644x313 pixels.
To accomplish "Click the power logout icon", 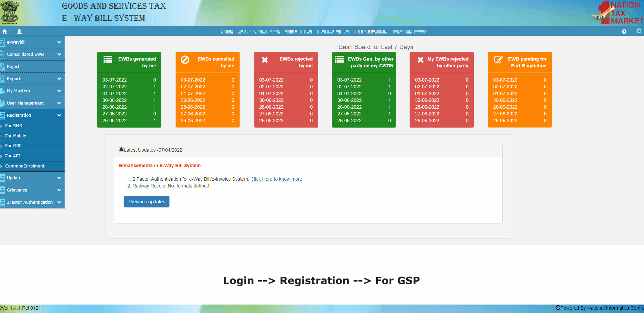I will pyautogui.click(x=639, y=31).
